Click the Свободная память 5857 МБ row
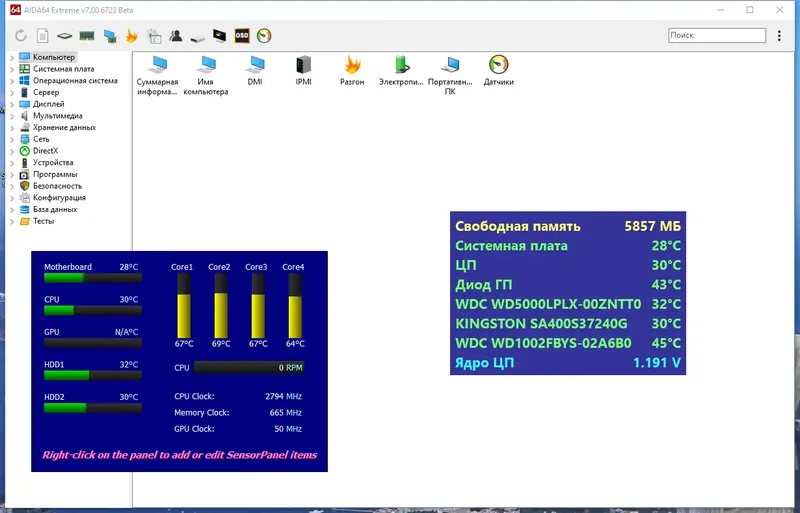This screenshot has width=800, height=513. 568,226
